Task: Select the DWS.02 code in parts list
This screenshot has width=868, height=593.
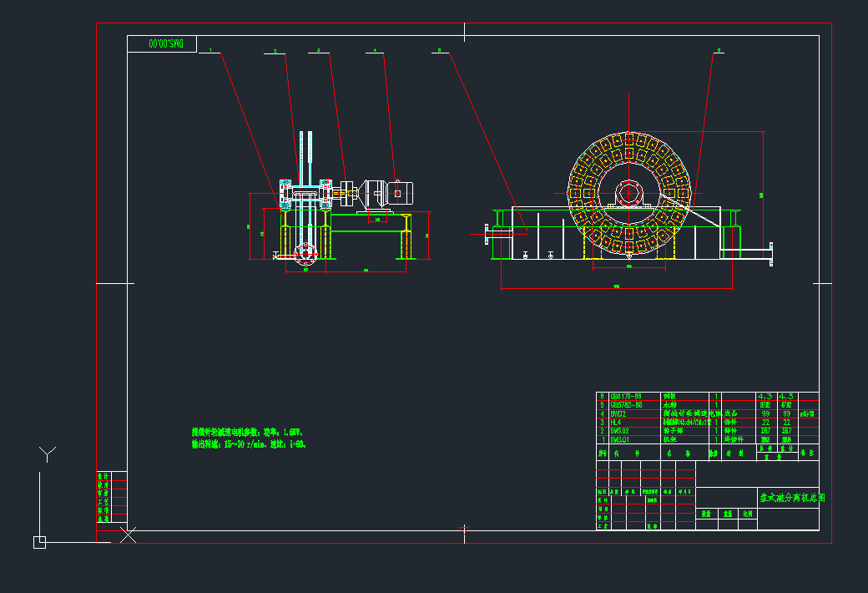Action: pyautogui.click(x=619, y=431)
